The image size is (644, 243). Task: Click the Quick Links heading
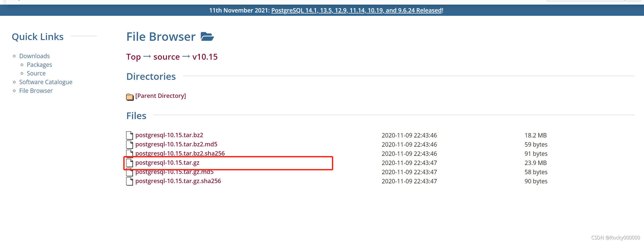tap(38, 37)
